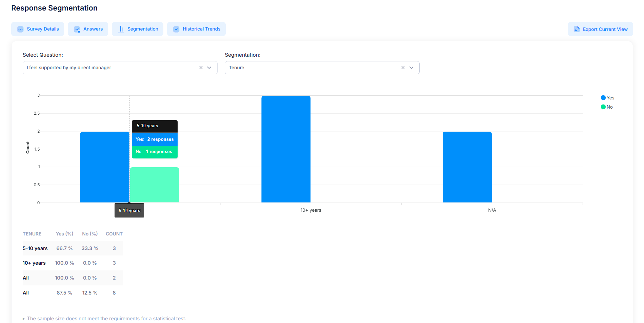Click the Tenure segmentation field
This screenshot has width=644, height=323.
(x=322, y=68)
